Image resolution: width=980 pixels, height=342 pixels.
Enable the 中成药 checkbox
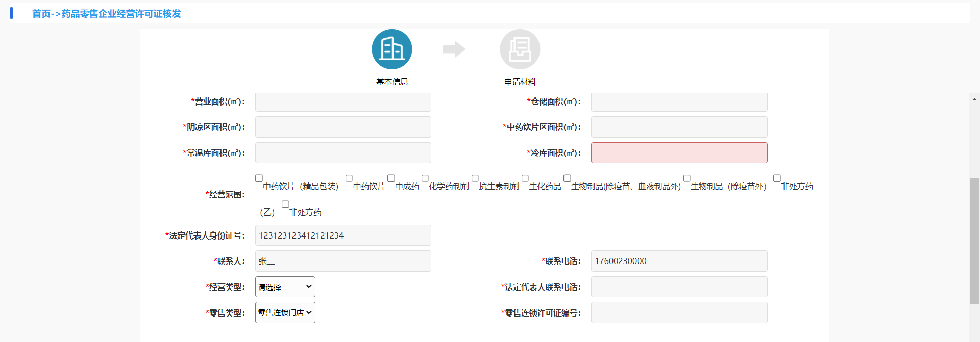pos(391,178)
